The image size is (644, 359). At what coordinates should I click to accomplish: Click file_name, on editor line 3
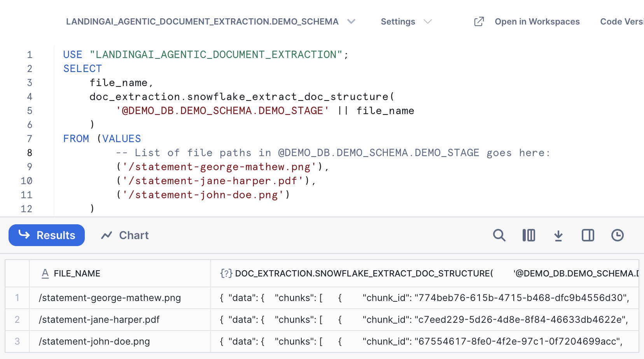click(x=122, y=83)
